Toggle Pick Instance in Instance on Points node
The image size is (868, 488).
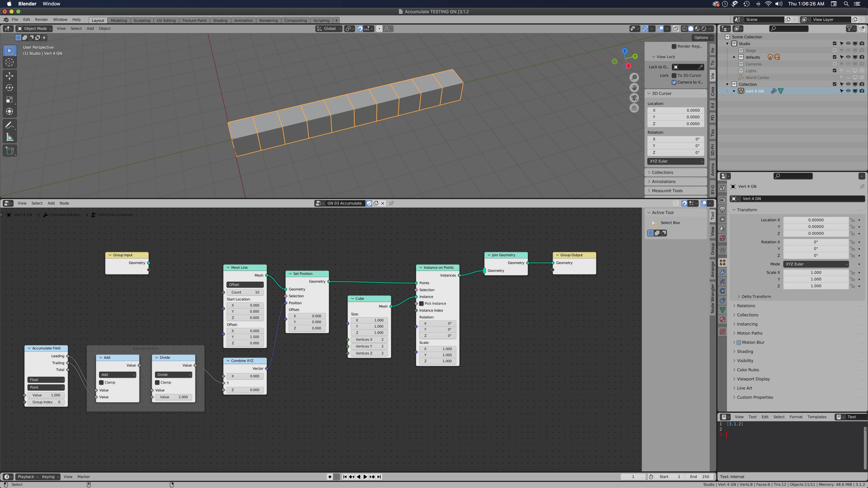pos(421,303)
